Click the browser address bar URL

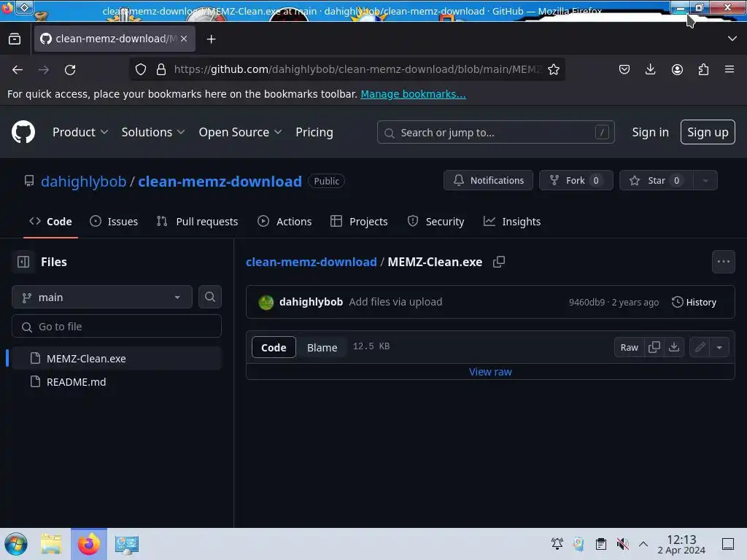357,69
